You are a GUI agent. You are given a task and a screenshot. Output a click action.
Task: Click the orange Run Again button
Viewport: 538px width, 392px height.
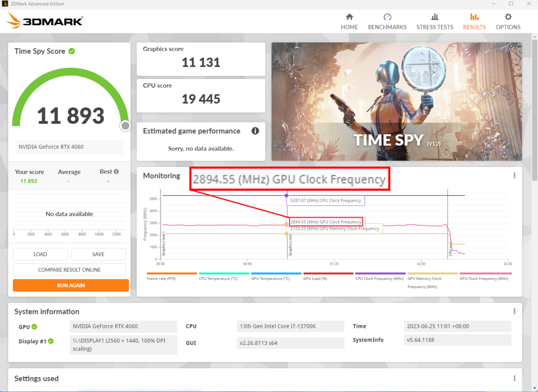coord(71,285)
